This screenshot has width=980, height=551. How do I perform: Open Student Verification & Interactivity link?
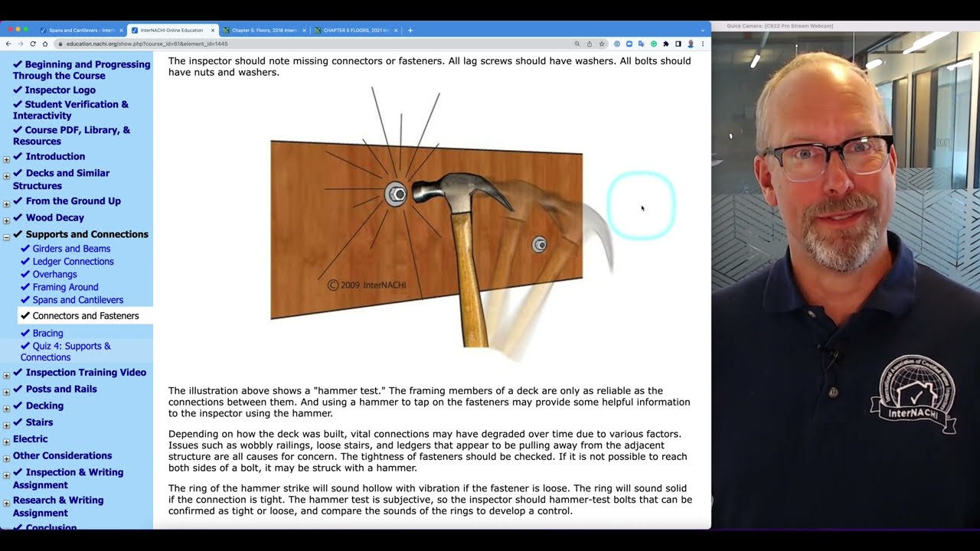coord(70,109)
